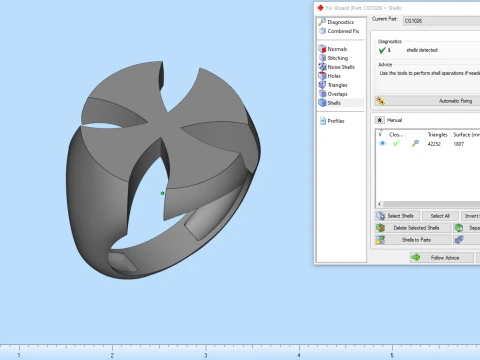Click the Select Shells button
The image size is (480, 360).
[x=397, y=216]
